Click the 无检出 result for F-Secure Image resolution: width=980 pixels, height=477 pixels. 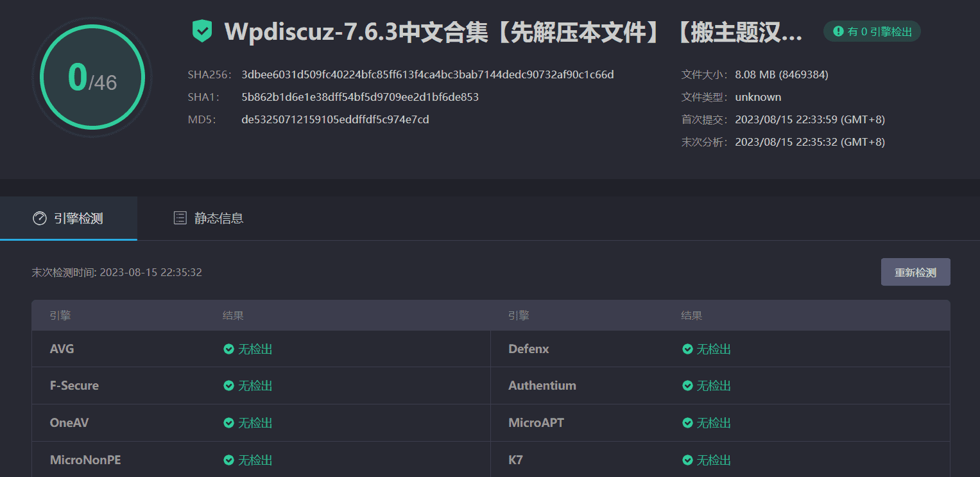point(255,386)
